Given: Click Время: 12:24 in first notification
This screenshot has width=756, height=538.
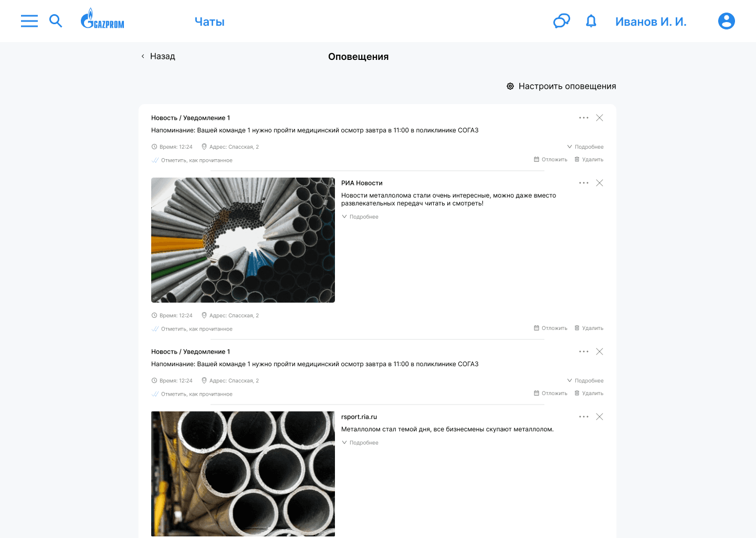Looking at the screenshot, I should [x=172, y=147].
